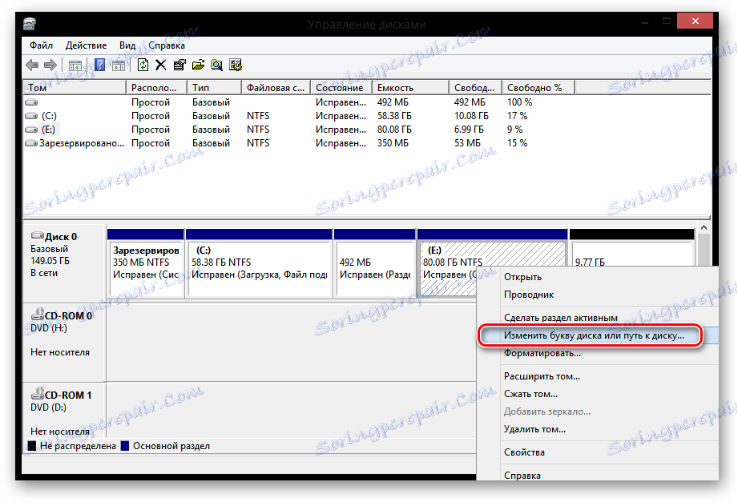The image size is (737, 504).
Task: Click the Back arrow toolbar icon
Action: (32, 65)
